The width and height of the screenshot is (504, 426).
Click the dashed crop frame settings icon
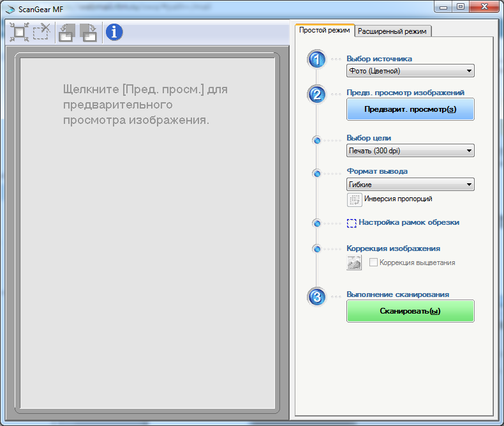pos(352,223)
